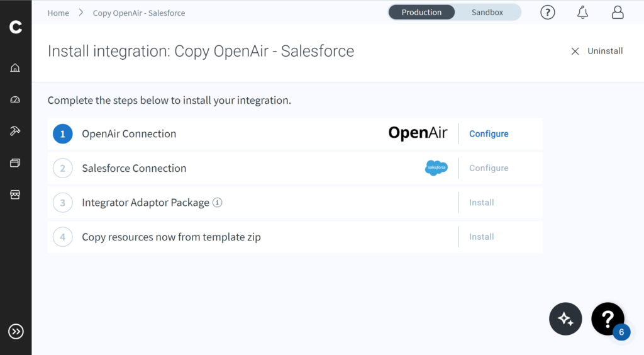Image resolution: width=644 pixels, height=355 pixels.
Task: Click the Salesforce cloud logo
Action: point(436,167)
